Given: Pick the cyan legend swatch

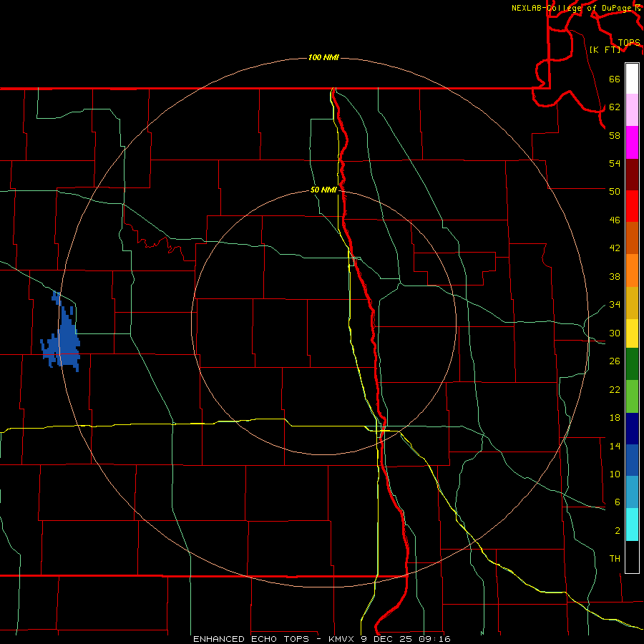Looking at the screenshot, I should click(x=632, y=525).
